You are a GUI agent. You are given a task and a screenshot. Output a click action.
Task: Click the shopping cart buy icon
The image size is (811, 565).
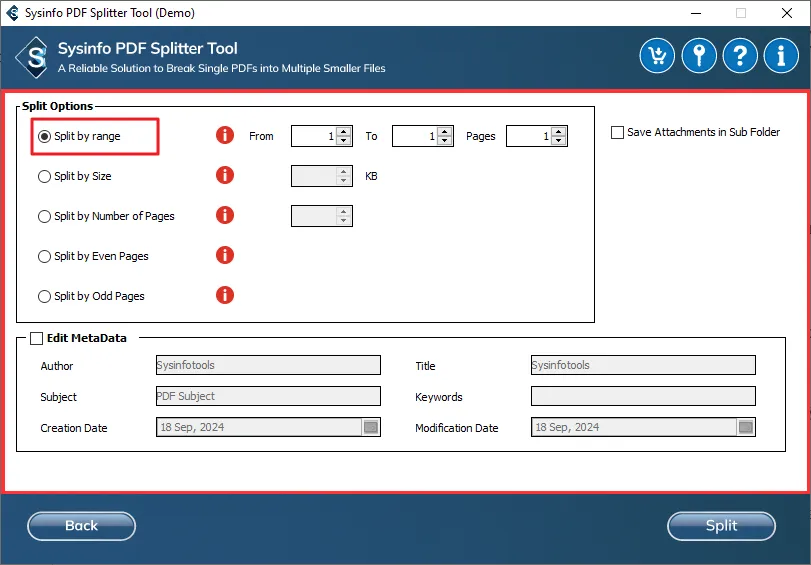pyautogui.click(x=658, y=55)
